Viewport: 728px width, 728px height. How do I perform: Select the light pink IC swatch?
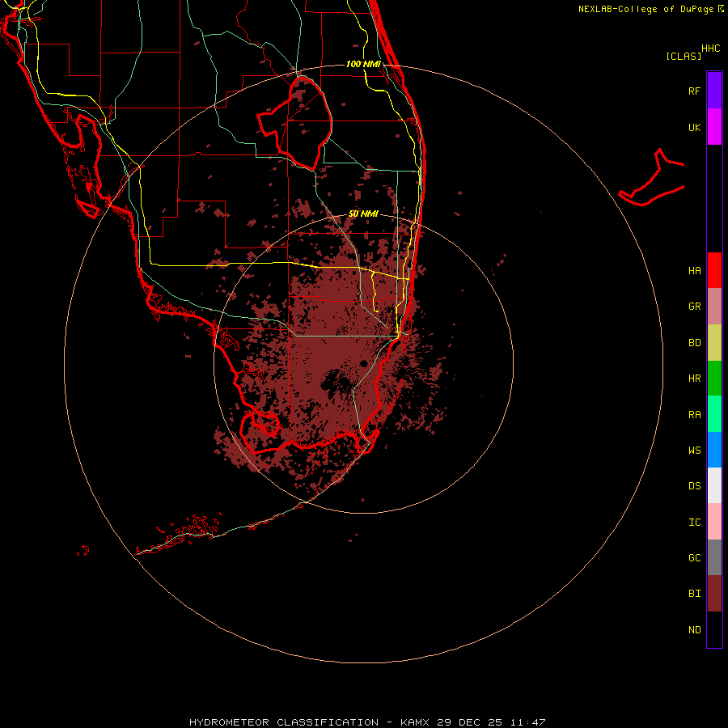[714, 522]
